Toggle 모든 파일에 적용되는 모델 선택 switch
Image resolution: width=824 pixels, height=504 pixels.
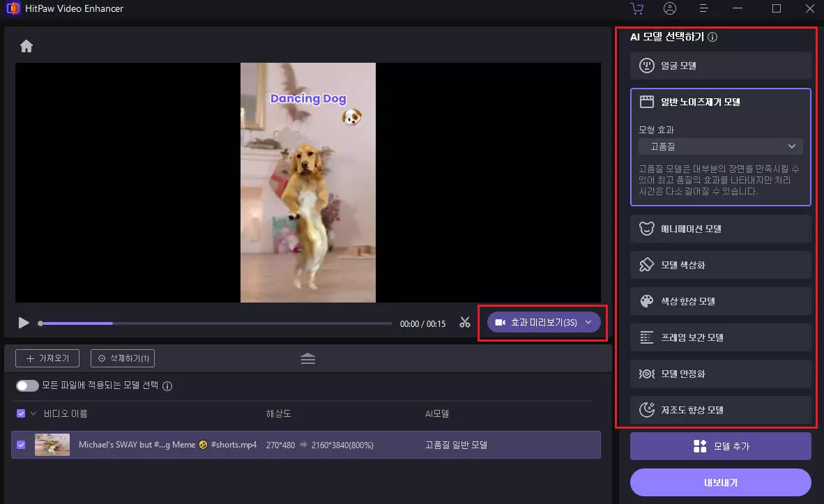[x=27, y=386]
